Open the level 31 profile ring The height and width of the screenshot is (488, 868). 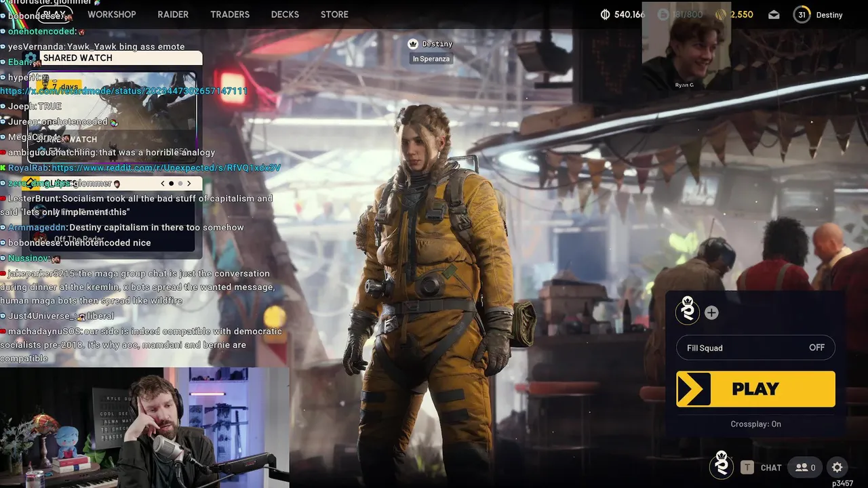point(802,14)
